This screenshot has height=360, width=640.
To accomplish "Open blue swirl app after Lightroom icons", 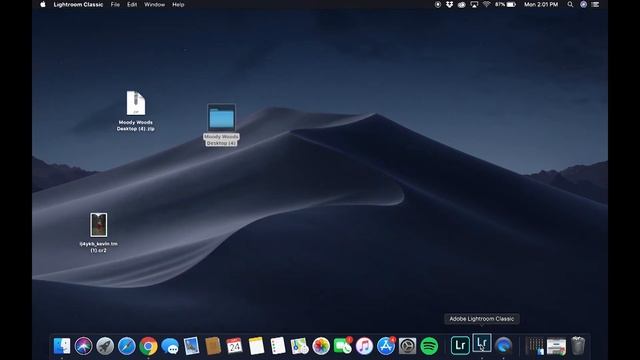I will [x=504, y=346].
